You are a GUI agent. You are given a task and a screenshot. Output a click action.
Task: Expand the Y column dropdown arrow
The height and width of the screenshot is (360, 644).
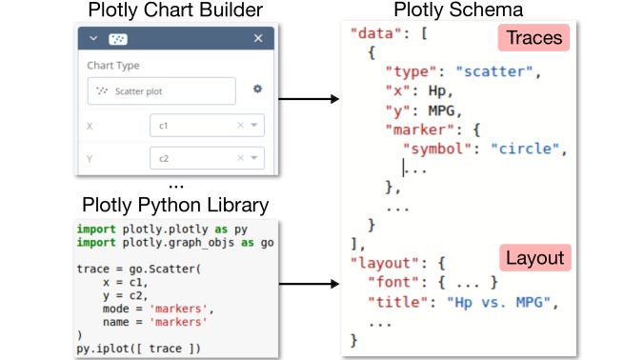pyautogui.click(x=254, y=158)
